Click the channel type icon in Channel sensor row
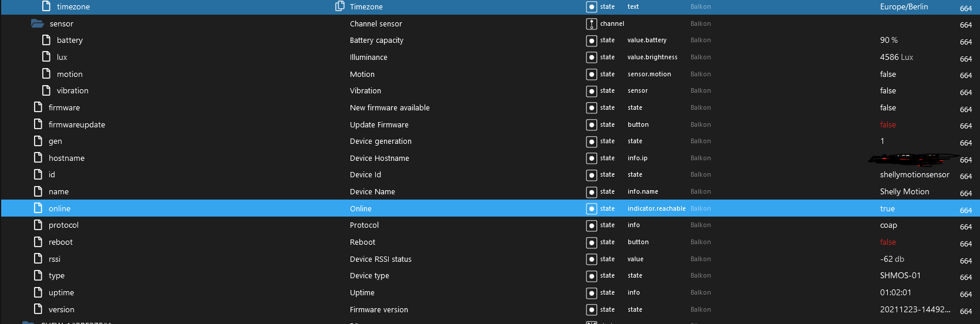This screenshot has width=980, height=324. 591,24
